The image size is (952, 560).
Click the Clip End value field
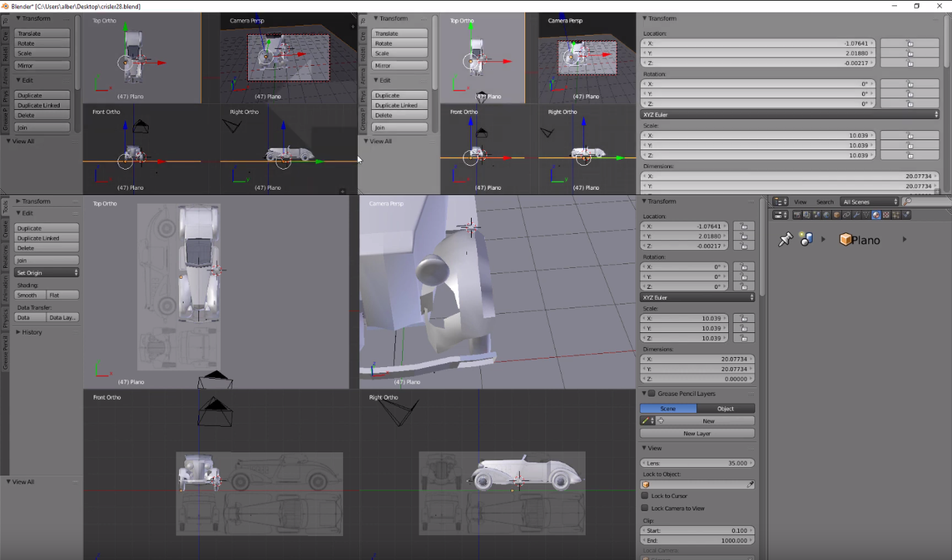click(x=697, y=541)
